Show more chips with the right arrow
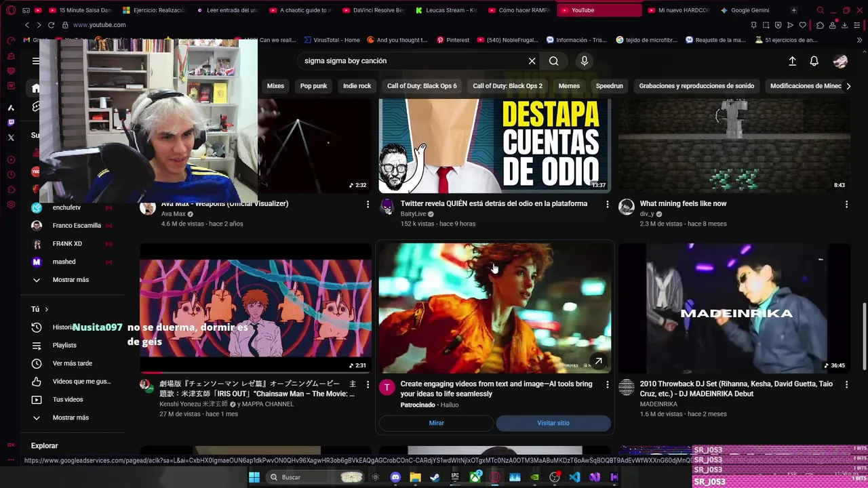Screen dimensions: 868x488 coord(848,86)
